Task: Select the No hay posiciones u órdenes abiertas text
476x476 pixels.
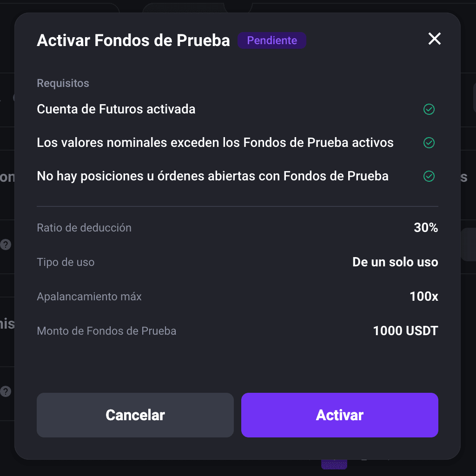Action: [212, 176]
